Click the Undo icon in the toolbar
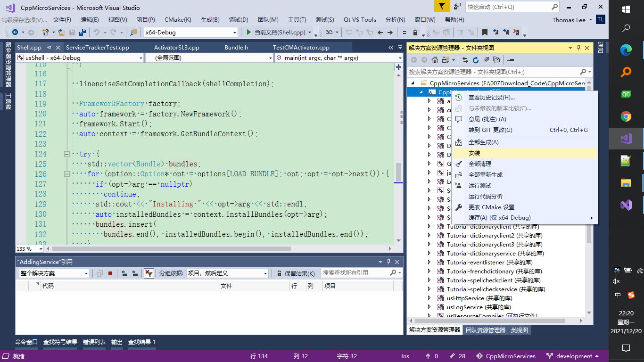Image resolution: width=644 pixels, height=362 pixels. [x=98, y=32]
